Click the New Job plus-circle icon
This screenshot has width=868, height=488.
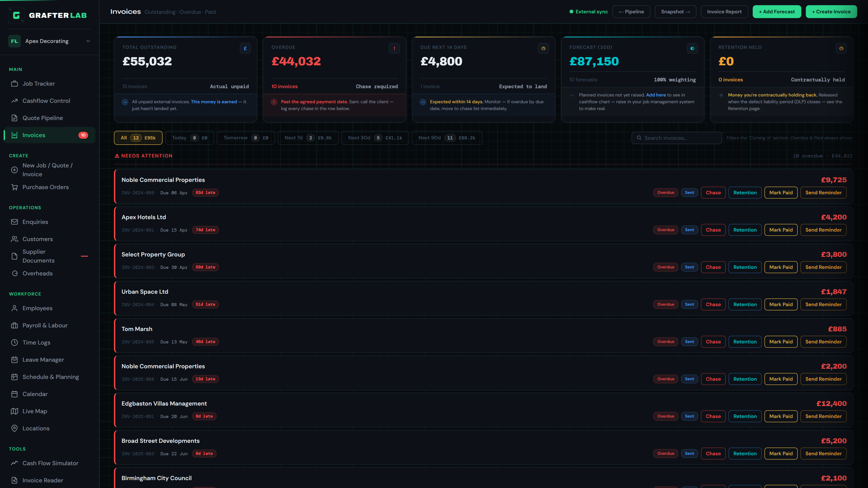pos(14,170)
